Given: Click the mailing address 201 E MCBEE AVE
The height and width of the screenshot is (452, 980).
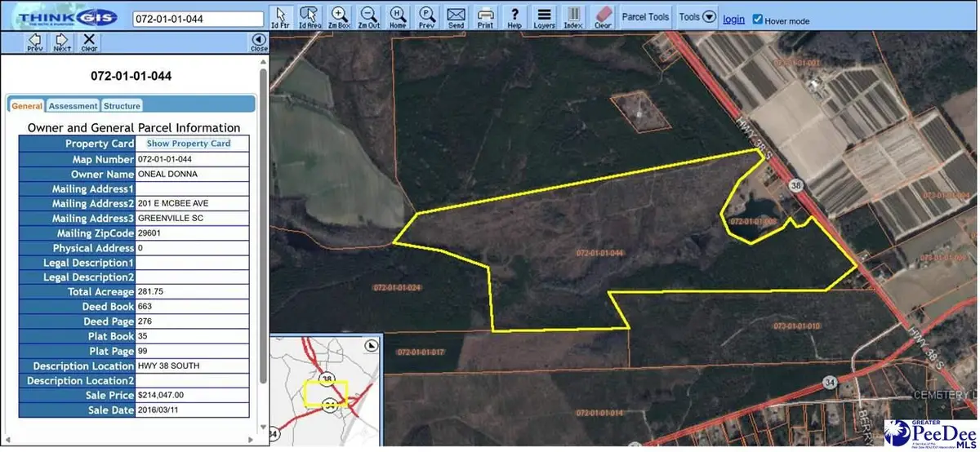Looking at the screenshot, I should (173, 203).
